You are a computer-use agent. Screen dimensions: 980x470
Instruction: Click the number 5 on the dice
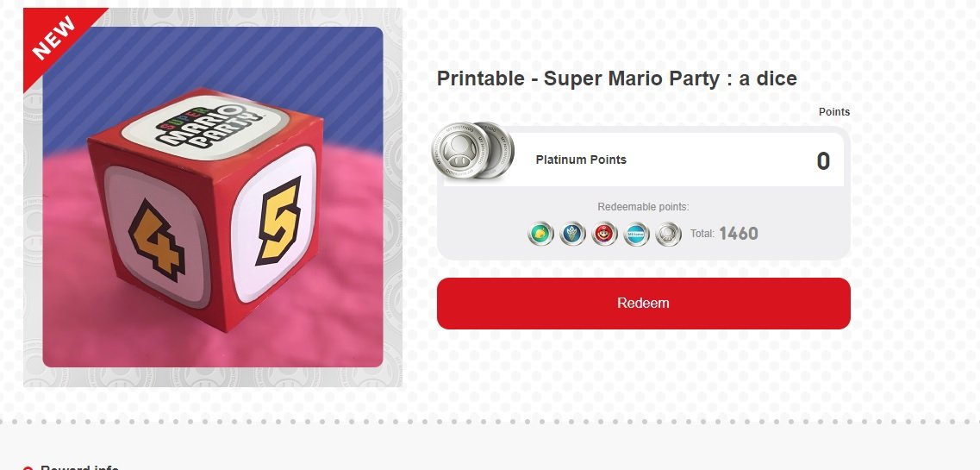(x=277, y=221)
